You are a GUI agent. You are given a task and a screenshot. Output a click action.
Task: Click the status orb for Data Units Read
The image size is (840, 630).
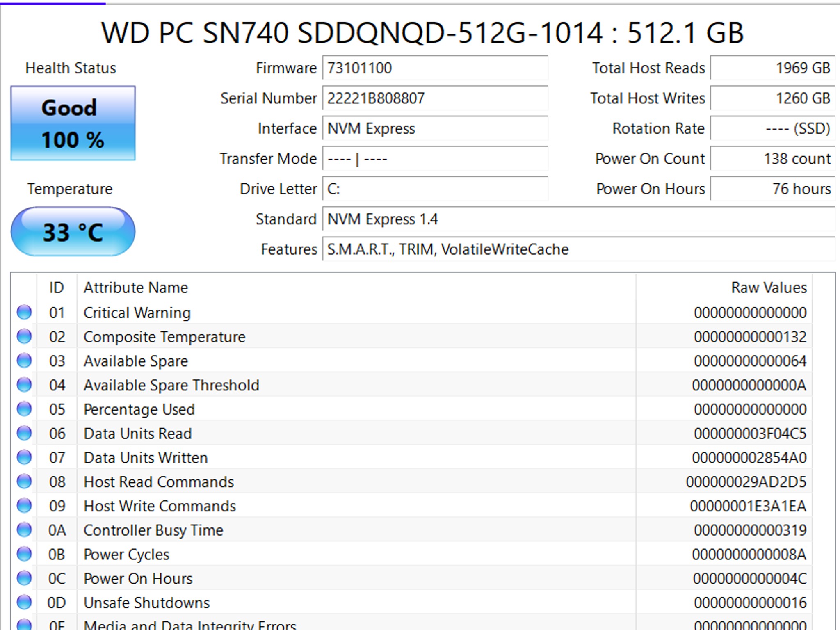(24, 433)
